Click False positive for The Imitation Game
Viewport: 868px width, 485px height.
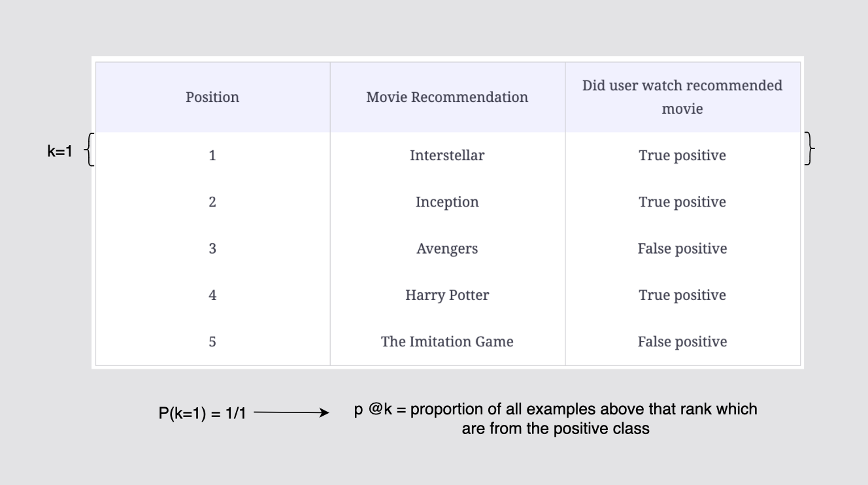[x=682, y=342]
